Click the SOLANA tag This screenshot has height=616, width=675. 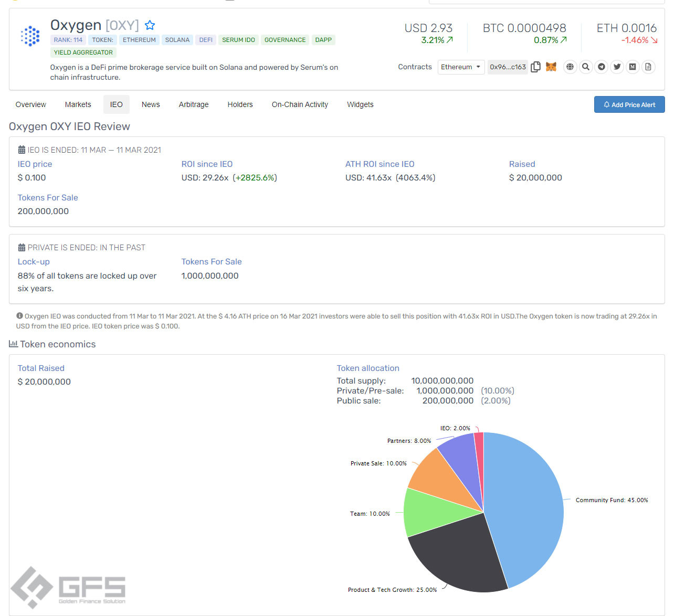[x=177, y=40]
